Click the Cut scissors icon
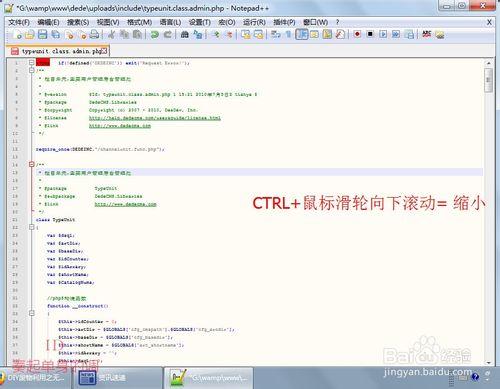The width and height of the screenshot is (500, 389). pos(111,34)
